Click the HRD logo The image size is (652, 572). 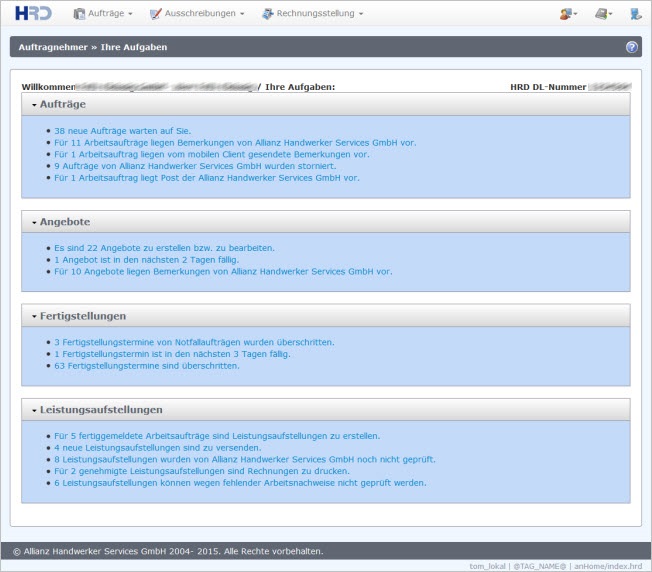[33, 13]
